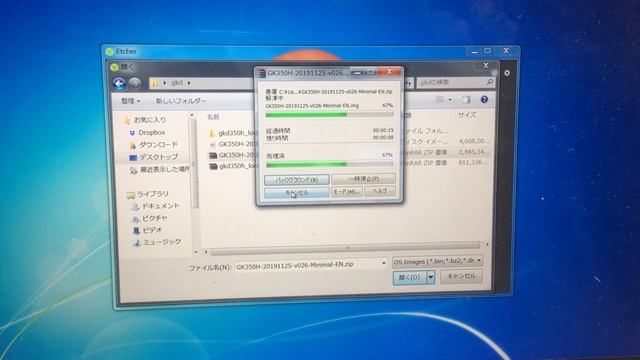Image resolution: width=640 pixels, height=360 pixels.
Task: Click モード(M)... button
Action: tap(347, 192)
